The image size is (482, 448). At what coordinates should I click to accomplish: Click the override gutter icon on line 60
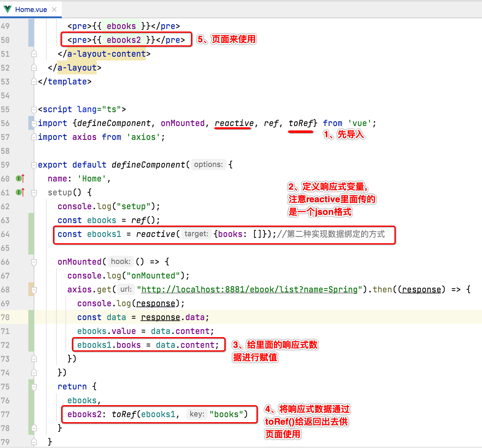click(x=20, y=179)
